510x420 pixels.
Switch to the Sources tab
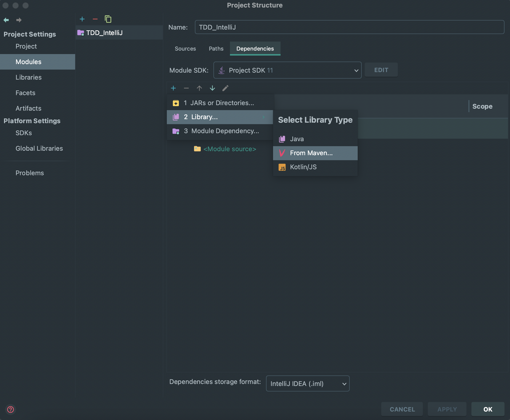pos(185,49)
